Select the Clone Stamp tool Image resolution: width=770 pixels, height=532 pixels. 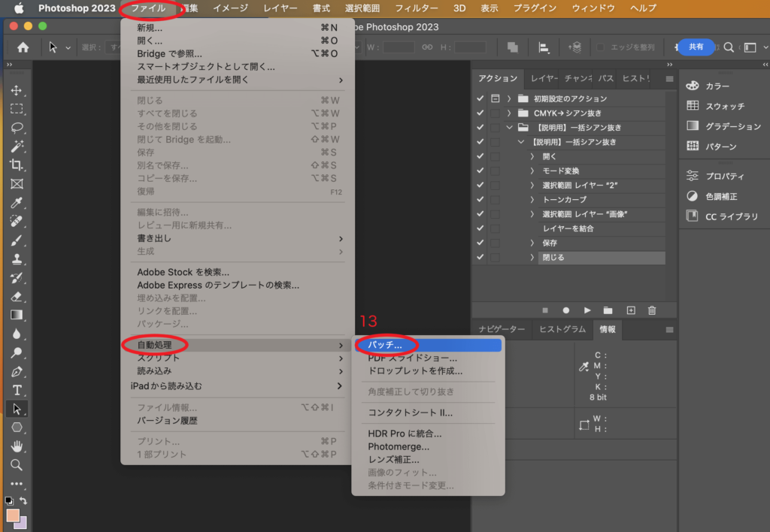point(17,258)
